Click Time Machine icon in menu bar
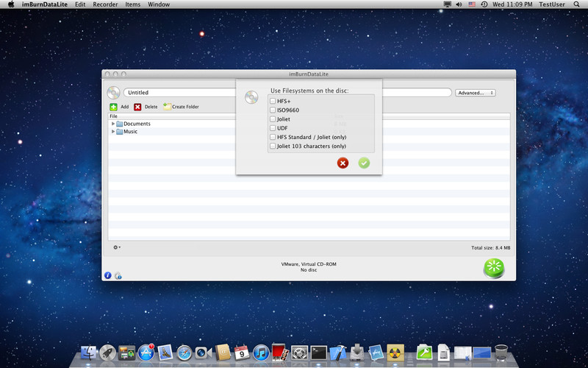 click(x=484, y=4)
